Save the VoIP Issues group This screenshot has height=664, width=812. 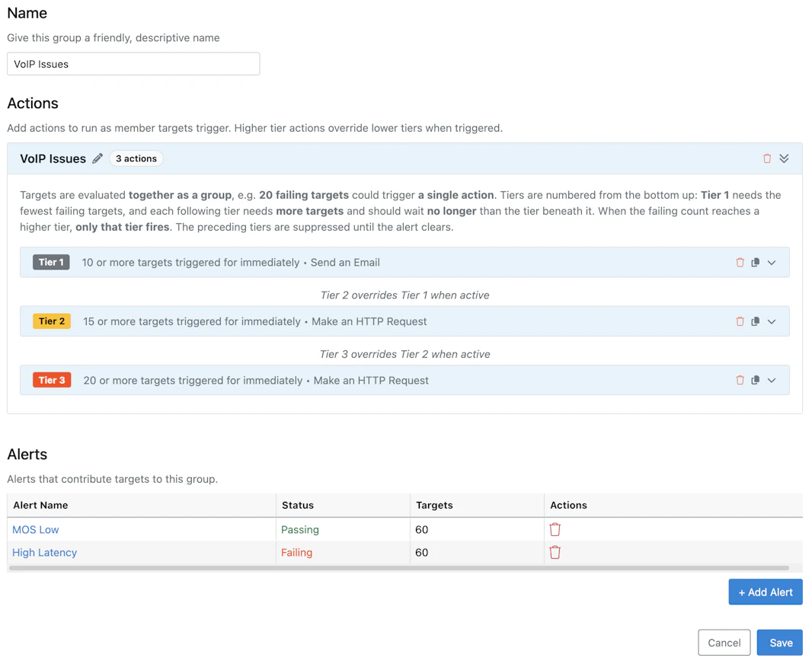point(780,643)
